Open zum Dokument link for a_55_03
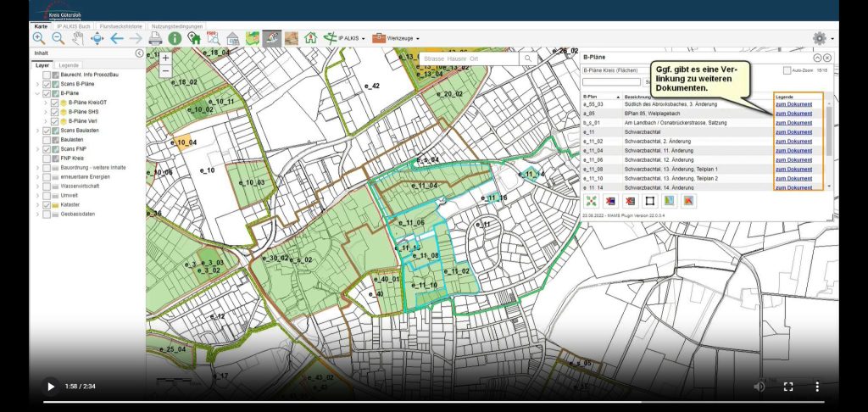868x412 pixels. coord(793,104)
